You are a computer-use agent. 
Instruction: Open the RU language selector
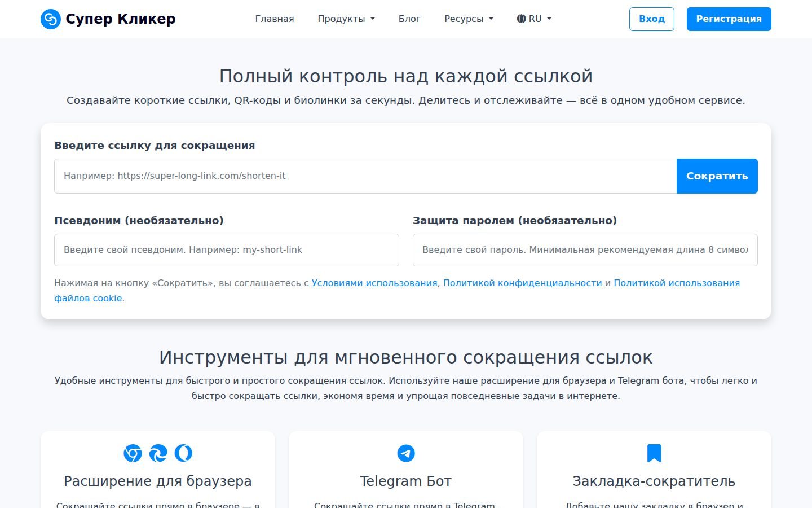534,19
